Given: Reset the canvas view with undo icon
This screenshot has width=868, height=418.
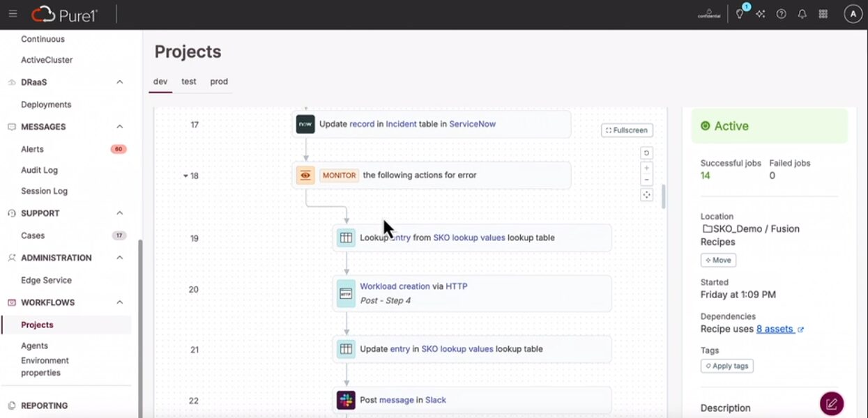Looking at the screenshot, I should coord(646,153).
